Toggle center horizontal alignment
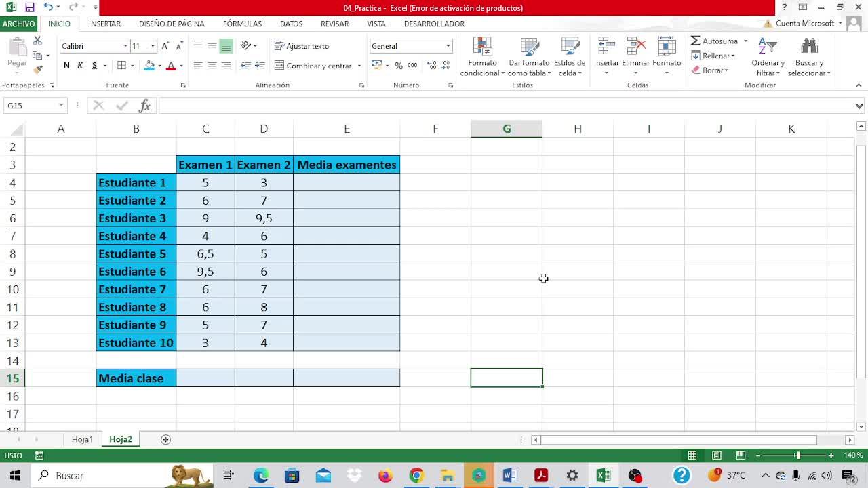The width and height of the screenshot is (868, 488). click(x=212, y=66)
